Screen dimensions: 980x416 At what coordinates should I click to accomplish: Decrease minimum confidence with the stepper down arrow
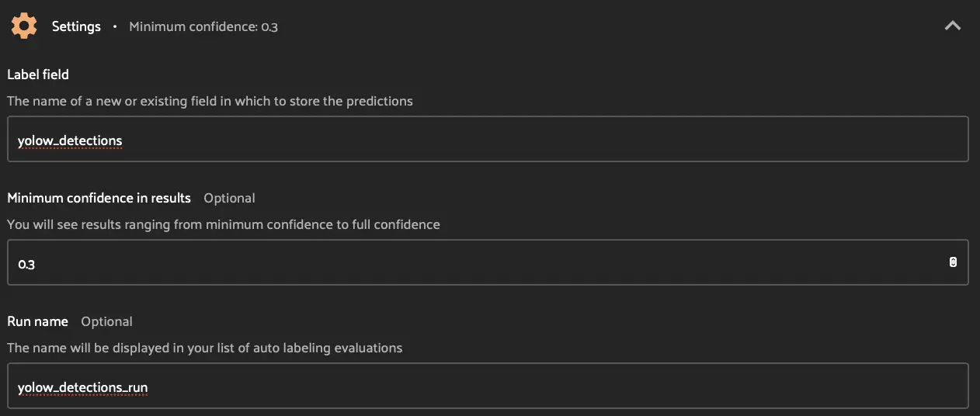[953, 266]
